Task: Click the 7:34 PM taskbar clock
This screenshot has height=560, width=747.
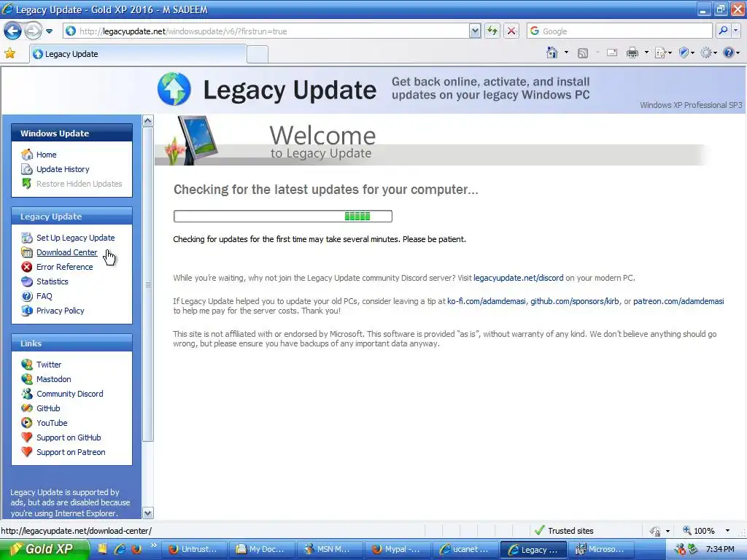Action: (x=720, y=550)
